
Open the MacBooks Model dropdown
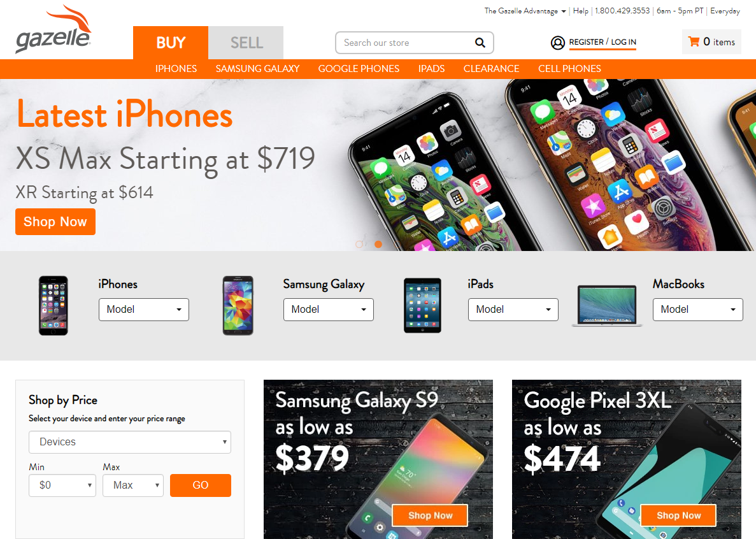click(697, 310)
